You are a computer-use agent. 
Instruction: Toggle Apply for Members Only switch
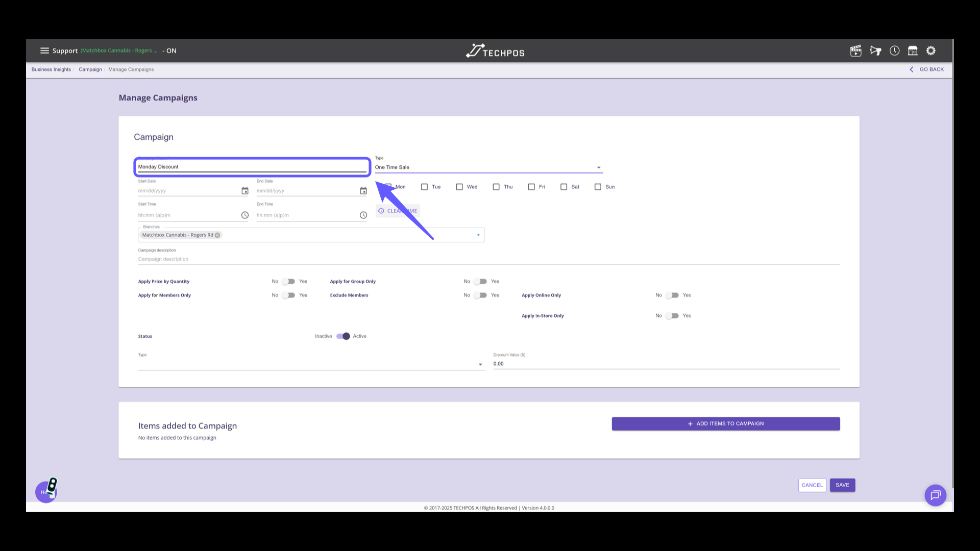(x=289, y=295)
